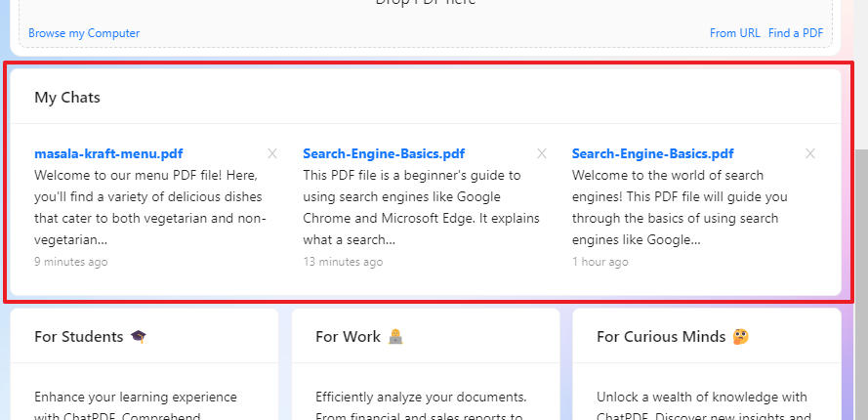Open the masala-kraft-menu.pdf chat
Viewport: 868px width, 420px height.
(108, 153)
